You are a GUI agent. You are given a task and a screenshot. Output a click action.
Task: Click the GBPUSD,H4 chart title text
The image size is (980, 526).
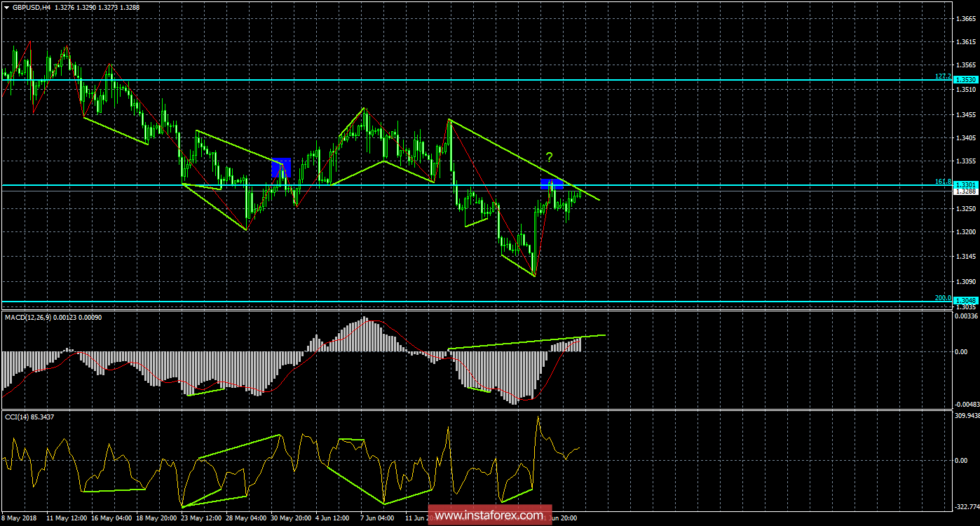pos(31,7)
